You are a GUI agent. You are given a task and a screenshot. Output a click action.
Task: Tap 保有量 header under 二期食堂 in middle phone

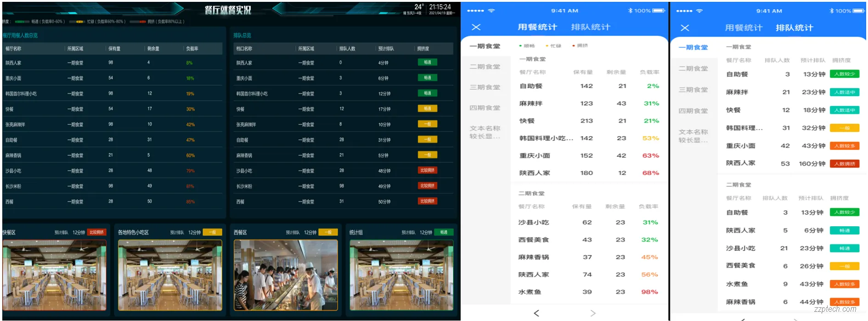click(581, 206)
